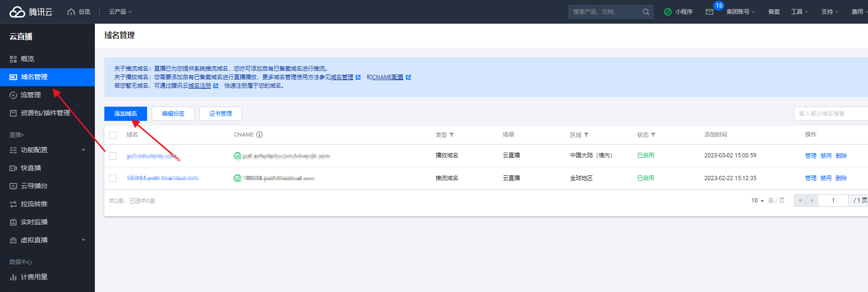Click the 域名注册 external link icon
This screenshot has width=868, height=292.
tap(216, 86)
